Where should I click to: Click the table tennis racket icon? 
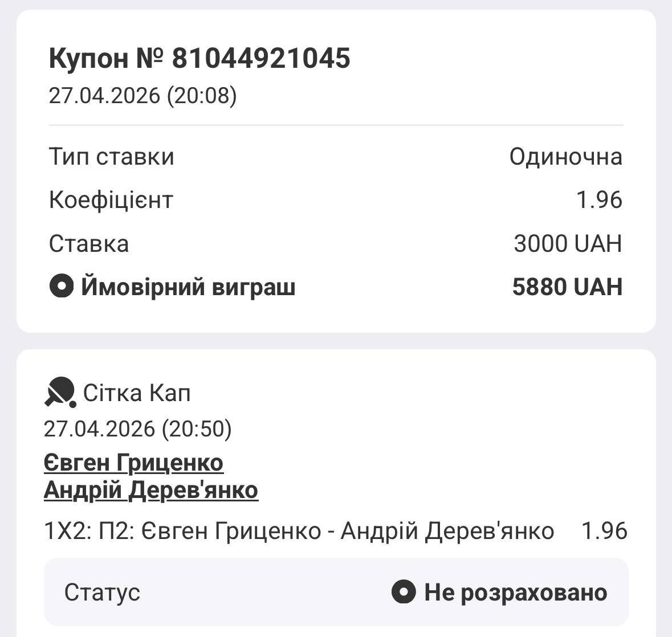click(x=60, y=393)
